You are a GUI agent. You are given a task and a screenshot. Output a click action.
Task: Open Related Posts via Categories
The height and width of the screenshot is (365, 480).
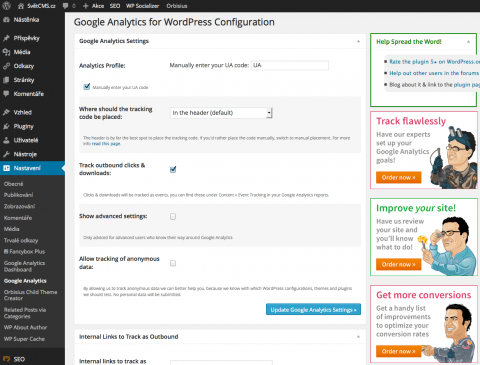pyautogui.click(x=25, y=313)
